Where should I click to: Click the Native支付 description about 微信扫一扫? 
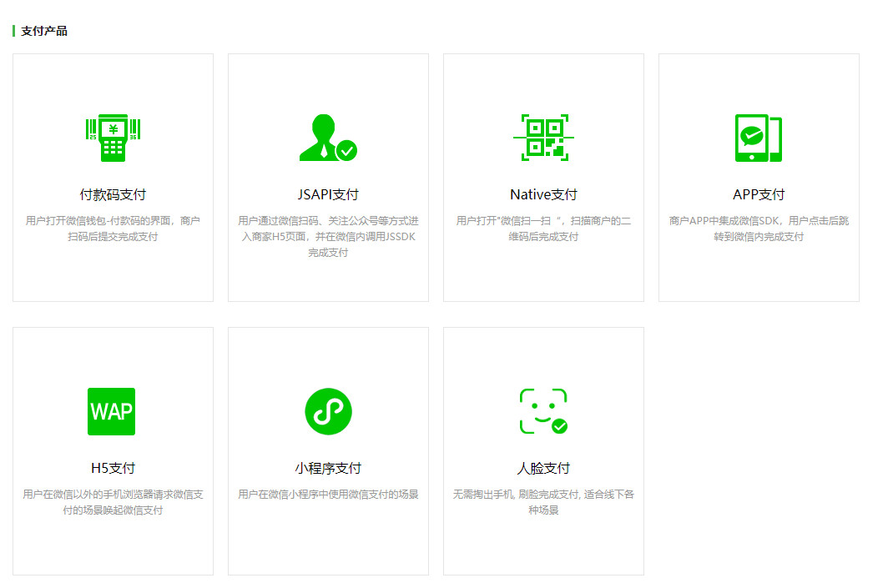click(x=543, y=229)
